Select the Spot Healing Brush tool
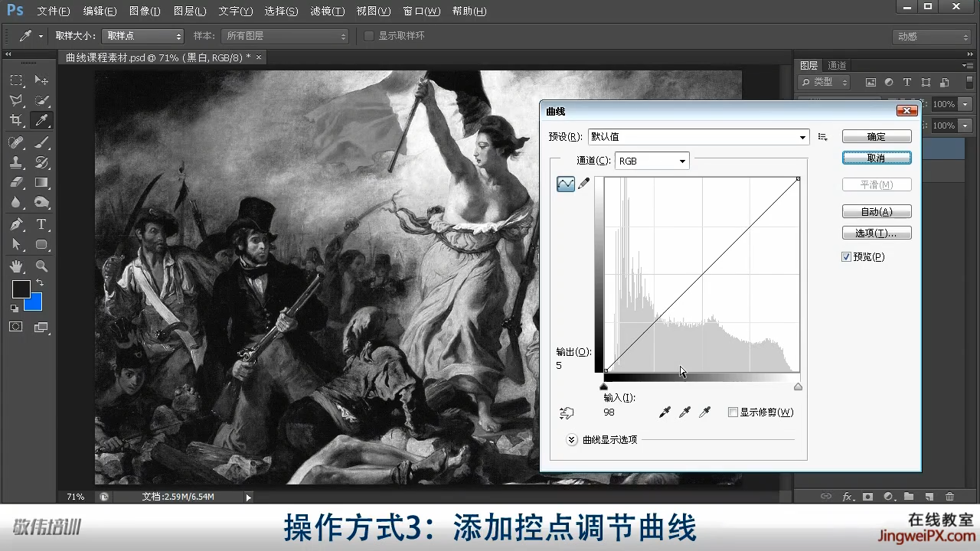This screenshot has height=551, width=980. [x=16, y=142]
